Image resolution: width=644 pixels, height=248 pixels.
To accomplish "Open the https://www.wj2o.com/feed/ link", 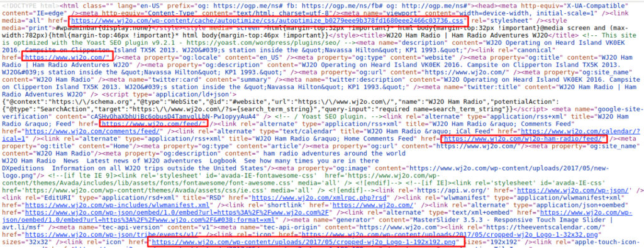I will 153,123.
